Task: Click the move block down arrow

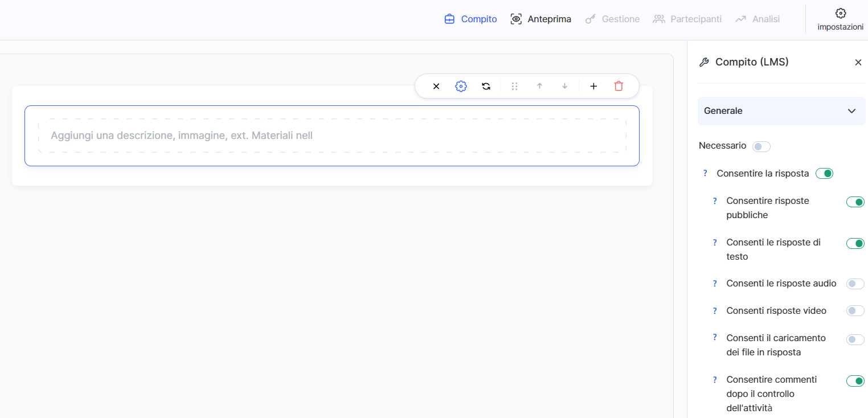Action: coord(564,86)
